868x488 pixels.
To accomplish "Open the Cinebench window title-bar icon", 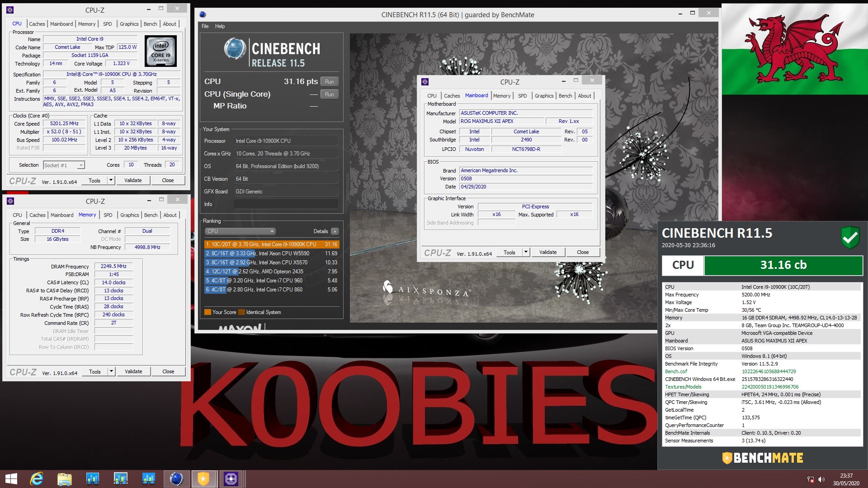I will [x=203, y=15].
